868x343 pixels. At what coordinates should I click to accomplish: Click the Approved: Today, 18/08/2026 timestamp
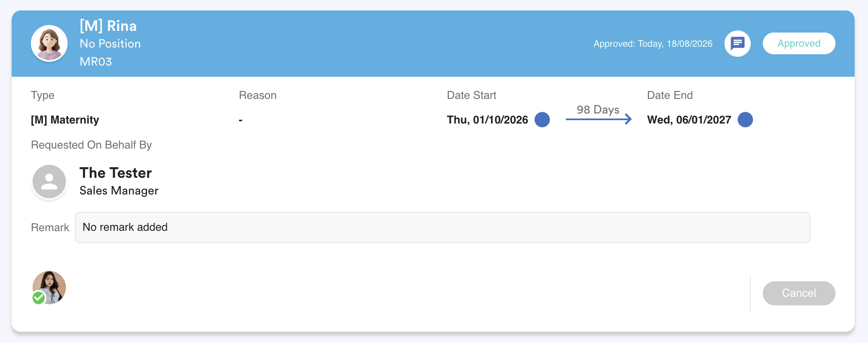pos(653,43)
